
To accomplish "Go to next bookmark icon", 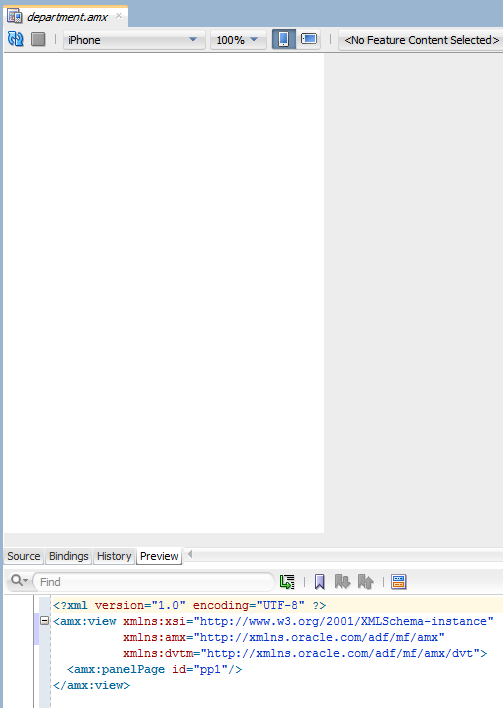I will [x=342, y=582].
